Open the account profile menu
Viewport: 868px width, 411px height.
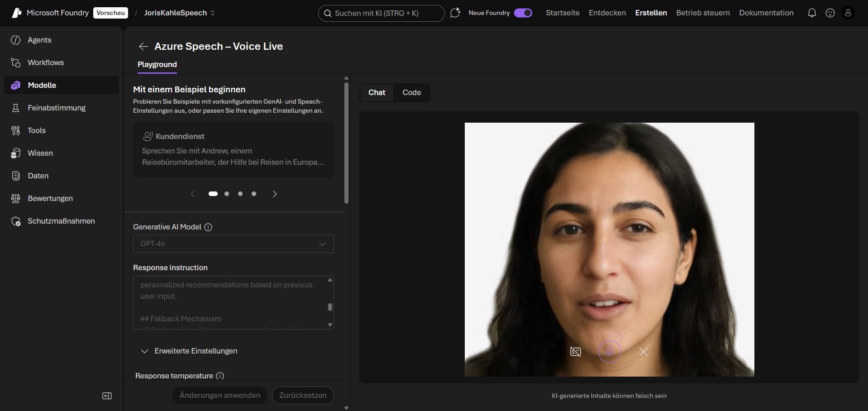pos(849,13)
